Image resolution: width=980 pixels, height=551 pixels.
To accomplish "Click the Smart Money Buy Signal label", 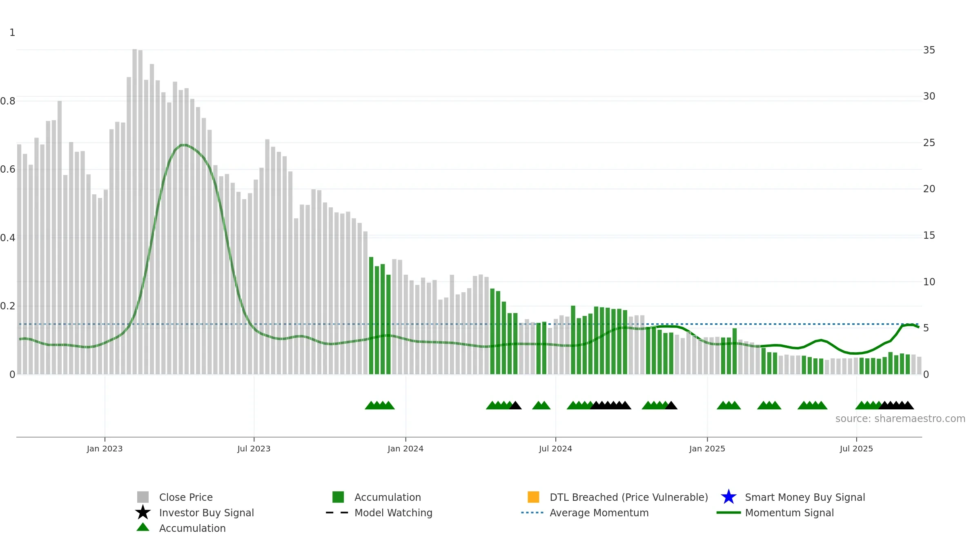I will click(x=805, y=497).
